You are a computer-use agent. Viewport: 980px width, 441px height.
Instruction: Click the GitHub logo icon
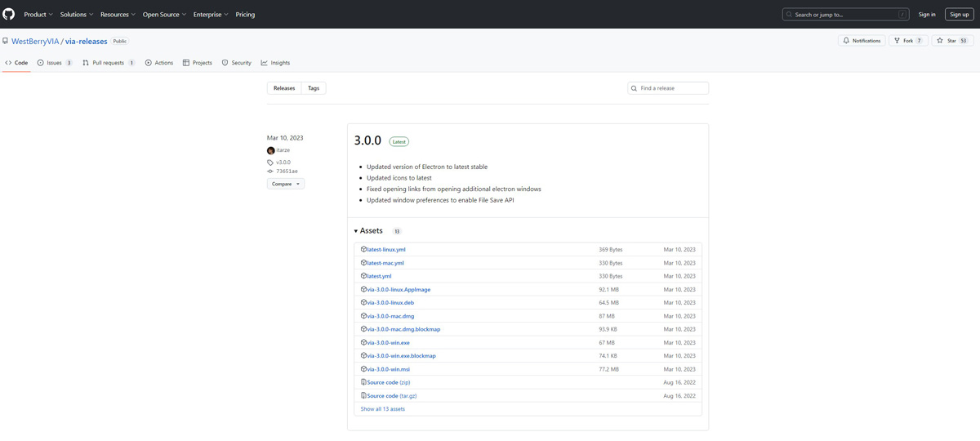click(x=10, y=14)
